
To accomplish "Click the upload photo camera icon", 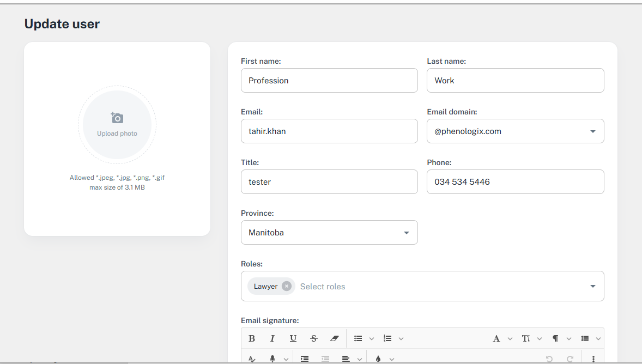I will click(x=117, y=118).
